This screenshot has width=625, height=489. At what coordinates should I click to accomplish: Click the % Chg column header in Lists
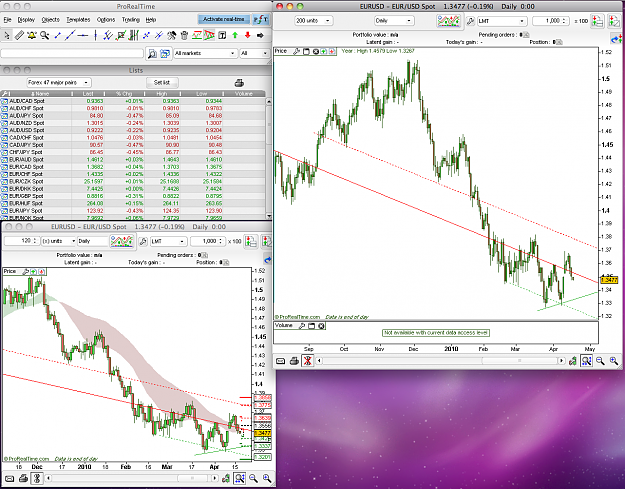(x=124, y=94)
